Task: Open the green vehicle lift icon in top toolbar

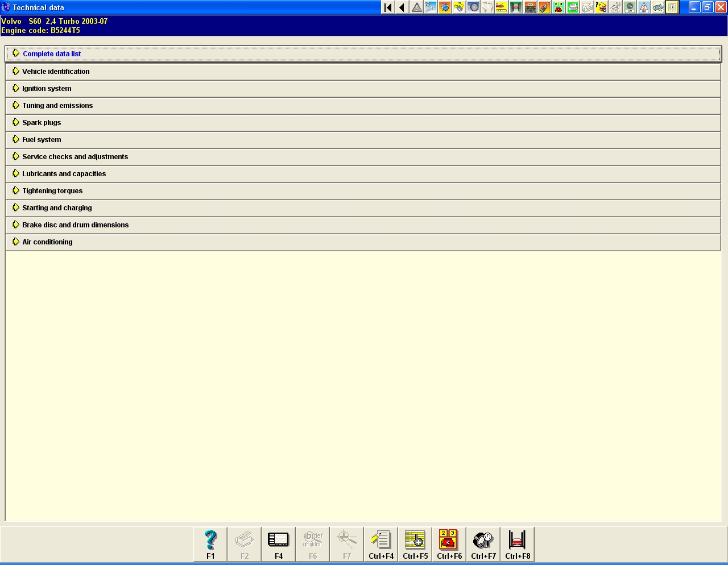Action: click(516, 7)
